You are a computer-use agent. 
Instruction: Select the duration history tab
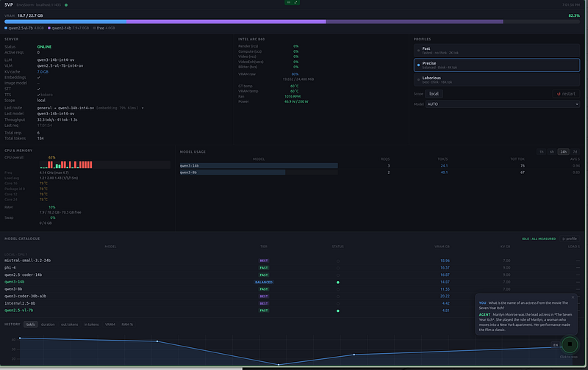48,324
